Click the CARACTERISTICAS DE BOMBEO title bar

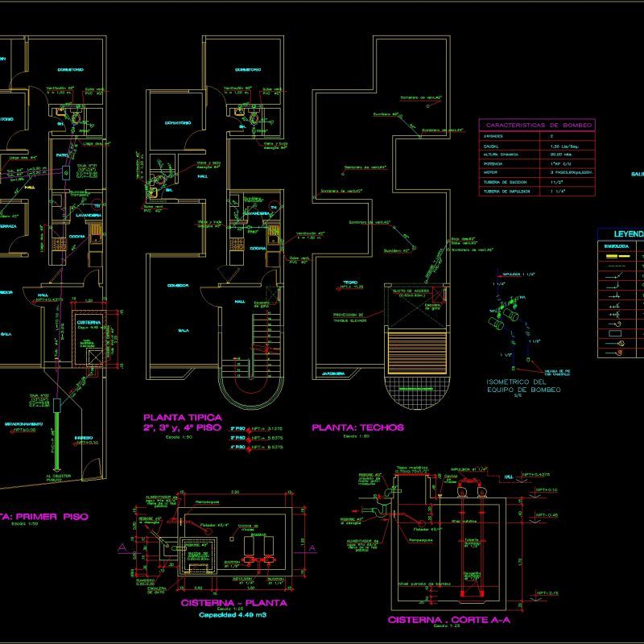coord(538,124)
